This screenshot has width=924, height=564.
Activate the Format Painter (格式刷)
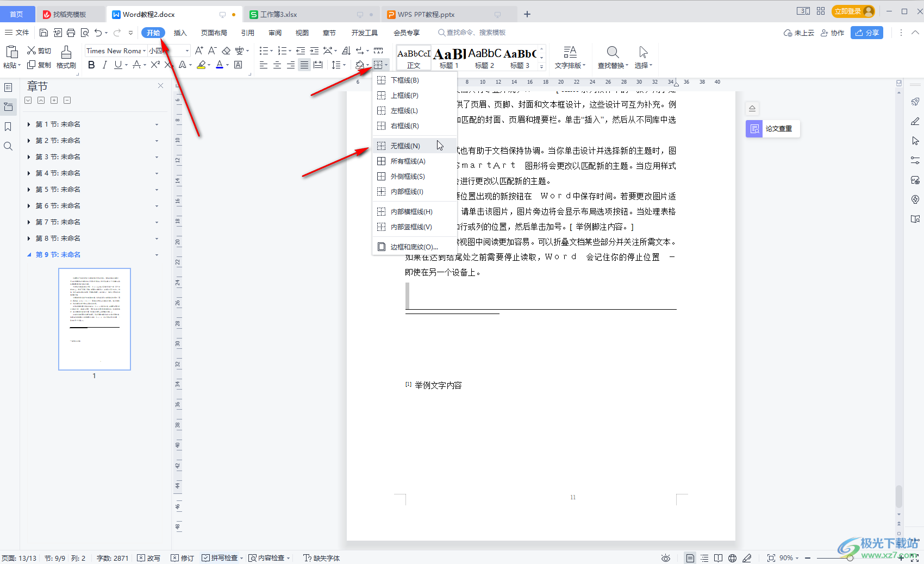(66, 58)
